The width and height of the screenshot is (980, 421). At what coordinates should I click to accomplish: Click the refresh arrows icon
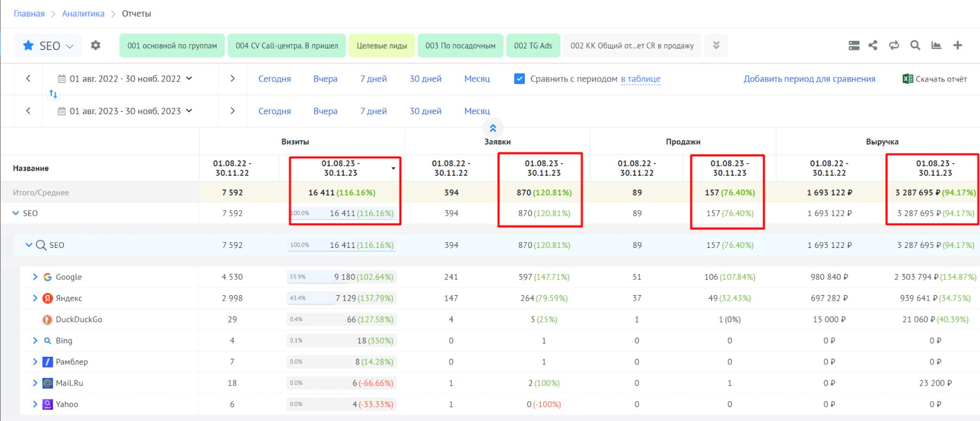click(894, 45)
